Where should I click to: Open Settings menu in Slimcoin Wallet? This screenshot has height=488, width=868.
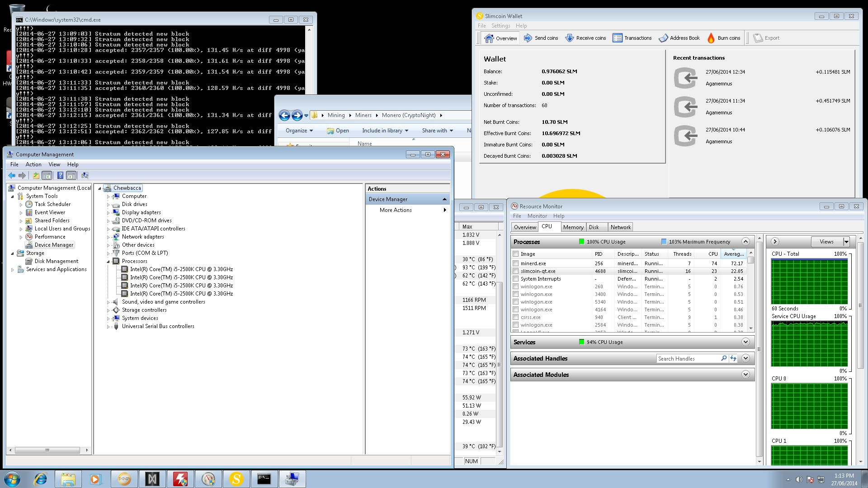(500, 26)
